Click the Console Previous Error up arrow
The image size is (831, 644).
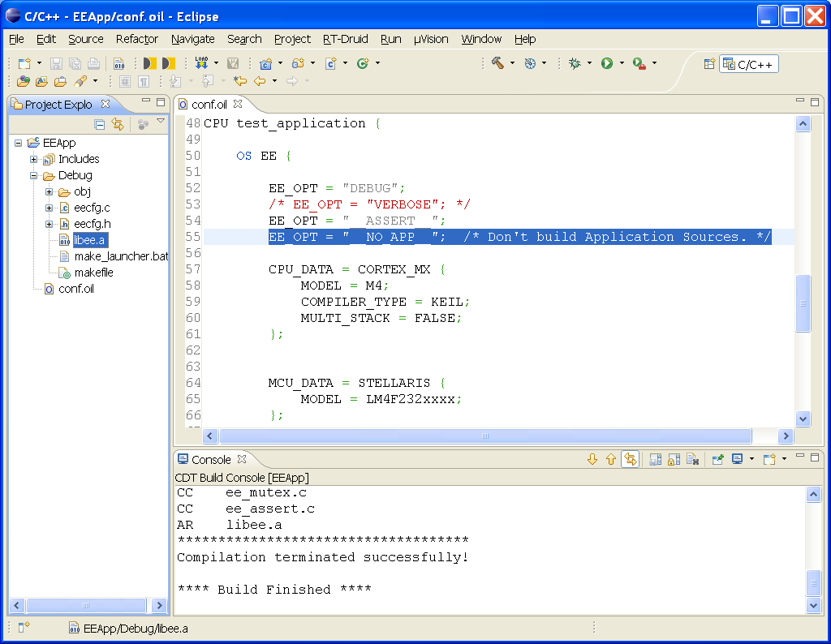coord(611,459)
